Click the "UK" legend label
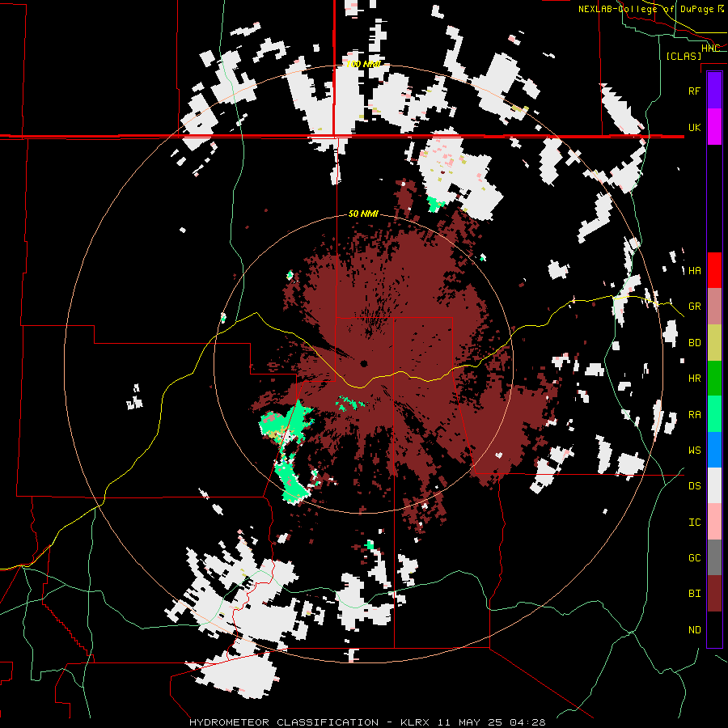 tap(694, 127)
